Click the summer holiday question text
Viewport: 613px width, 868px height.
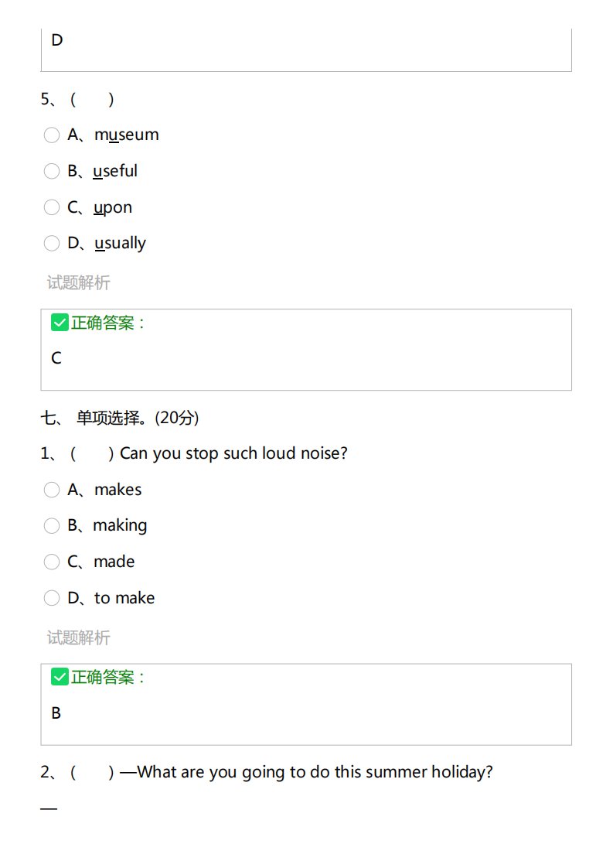306,772
